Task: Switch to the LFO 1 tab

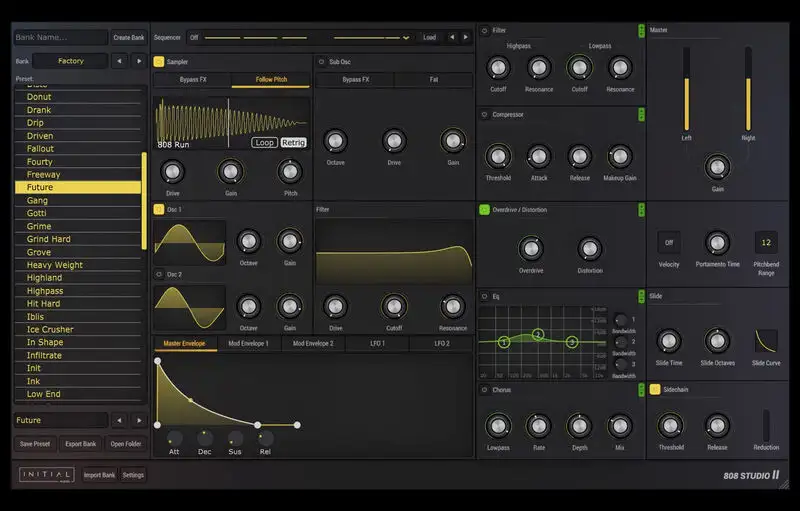Action: pos(376,343)
